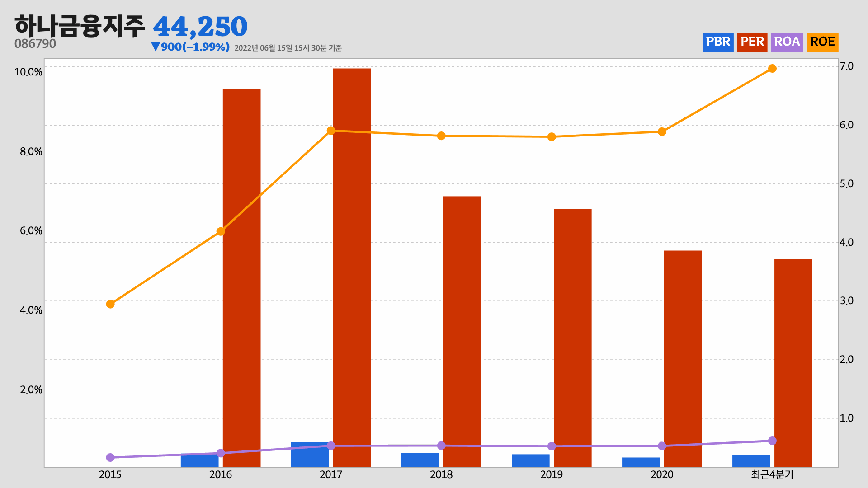Viewport: 868px width, 488px height.
Task: Click the 2022년 06월 15일 timestamp text
Action: click(288, 48)
